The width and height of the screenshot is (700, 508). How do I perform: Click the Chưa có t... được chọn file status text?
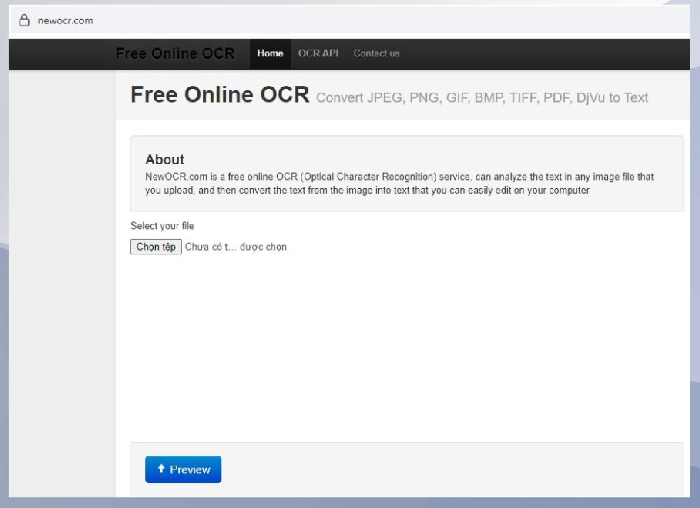tap(236, 247)
